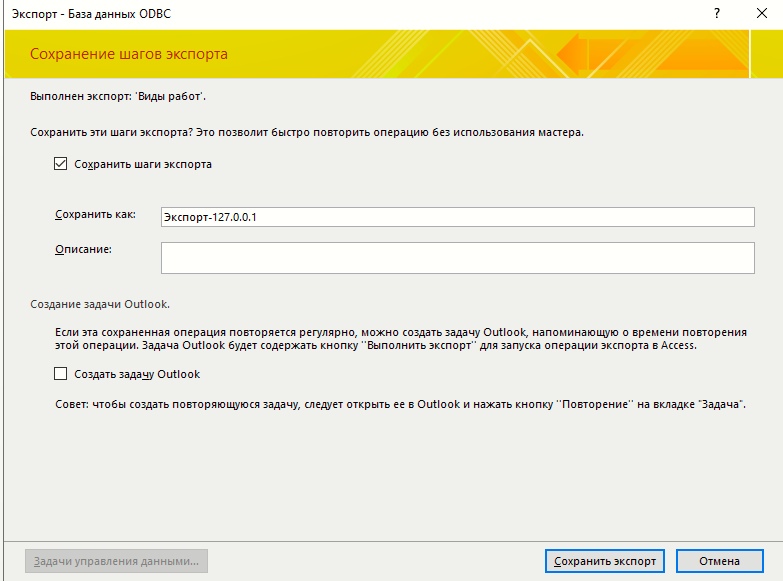The width and height of the screenshot is (783, 581).
Task: Select the 'Описание:' label
Action: [83, 249]
